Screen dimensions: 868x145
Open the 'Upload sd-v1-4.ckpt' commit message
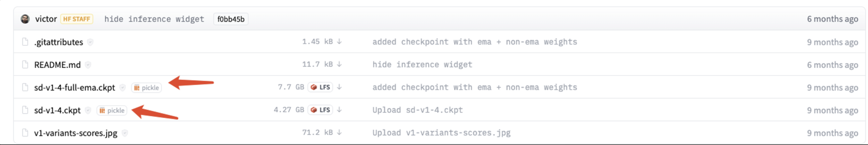pos(418,110)
